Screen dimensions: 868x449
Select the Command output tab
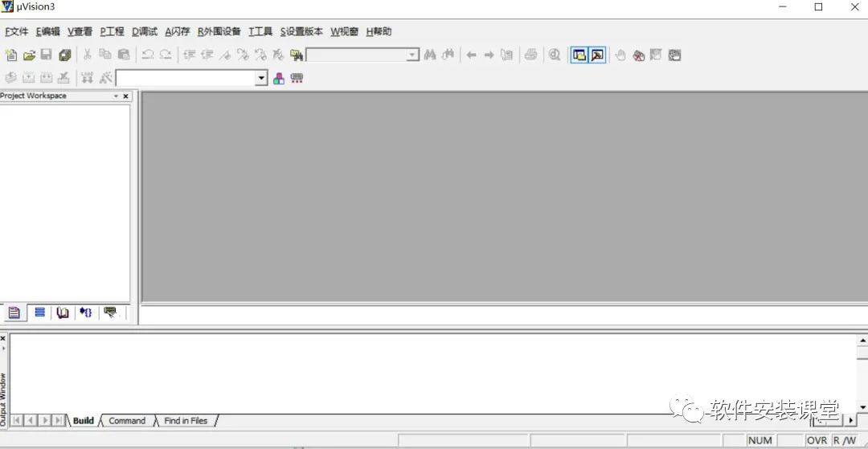click(127, 421)
